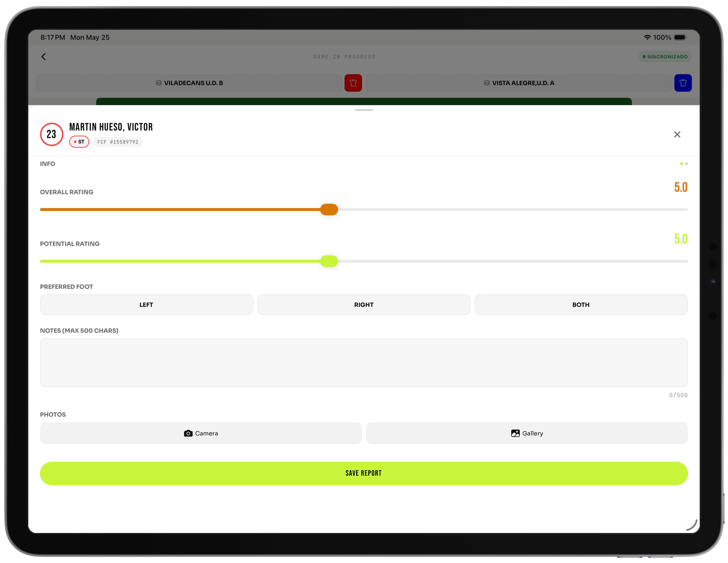Tap the orange overall rating 5.0 value
728x563 pixels.
pyautogui.click(x=681, y=187)
